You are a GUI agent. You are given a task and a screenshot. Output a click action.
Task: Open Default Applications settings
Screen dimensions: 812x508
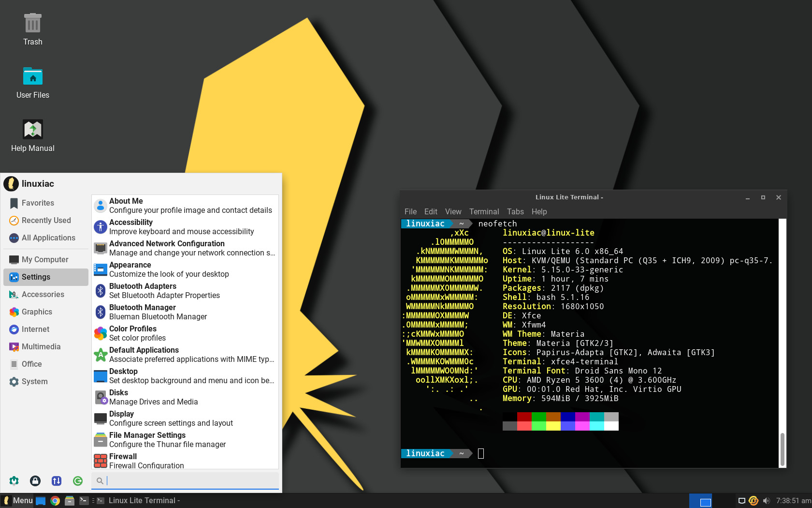click(185, 355)
